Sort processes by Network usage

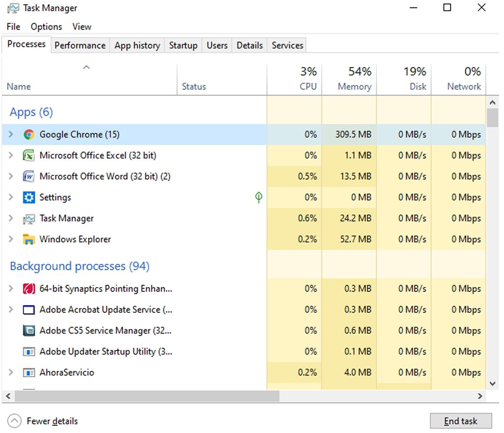(458, 80)
